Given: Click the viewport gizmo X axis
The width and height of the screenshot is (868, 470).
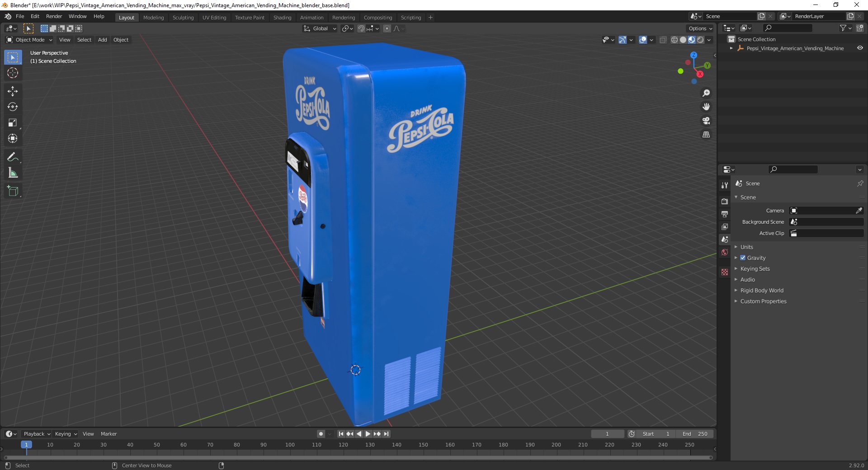Looking at the screenshot, I should pyautogui.click(x=700, y=74).
